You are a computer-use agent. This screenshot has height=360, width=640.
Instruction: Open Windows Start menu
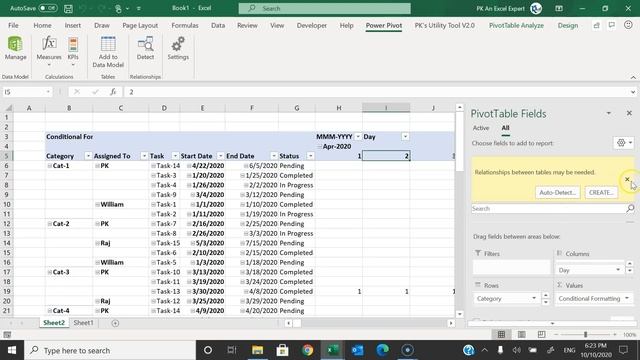12,350
